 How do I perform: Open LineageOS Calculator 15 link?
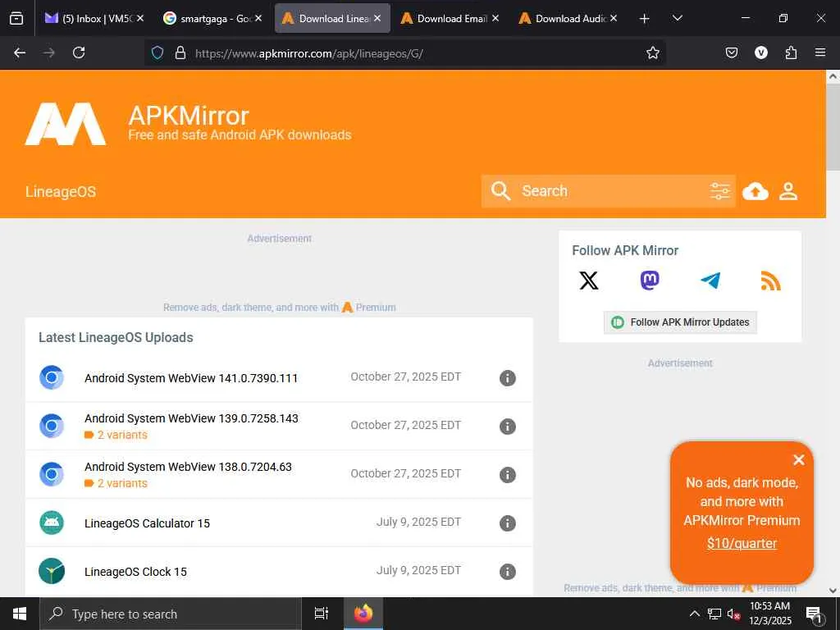(x=148, y=523)
